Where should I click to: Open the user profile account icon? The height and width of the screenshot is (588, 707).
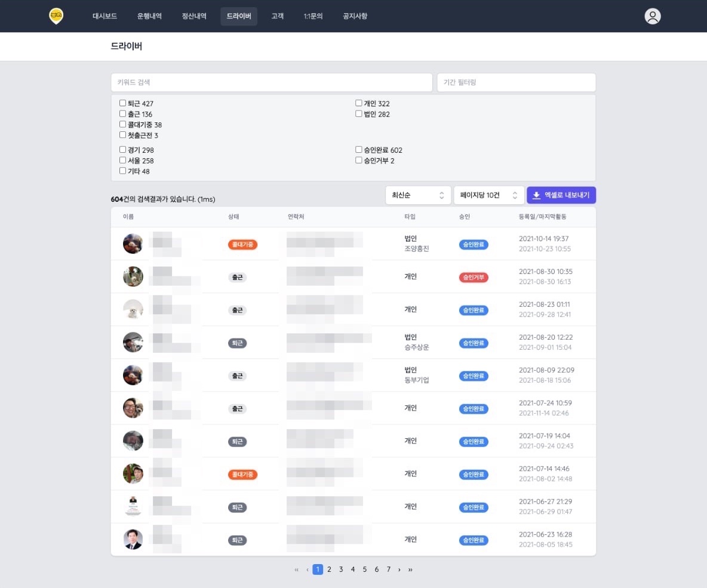click(652, 16)
